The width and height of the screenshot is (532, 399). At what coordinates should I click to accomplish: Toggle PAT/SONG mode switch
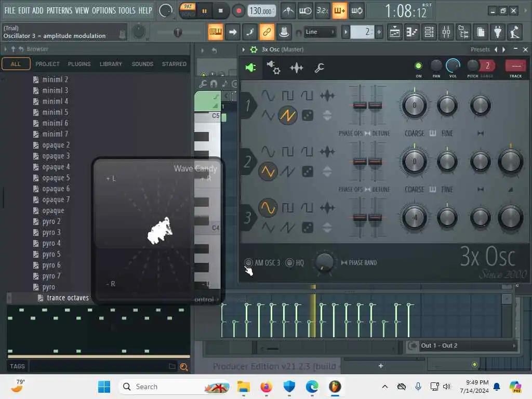click(x=188, y=10)
